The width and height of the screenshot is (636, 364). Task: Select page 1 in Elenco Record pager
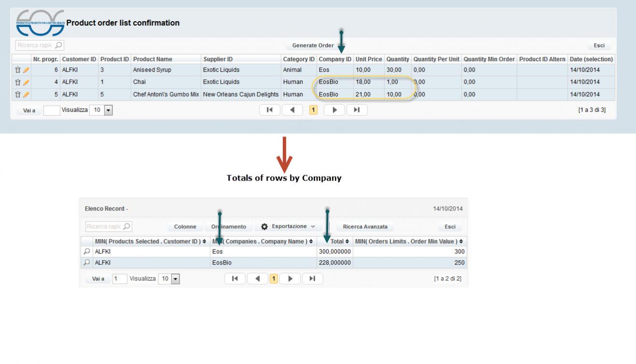[274, 279]
